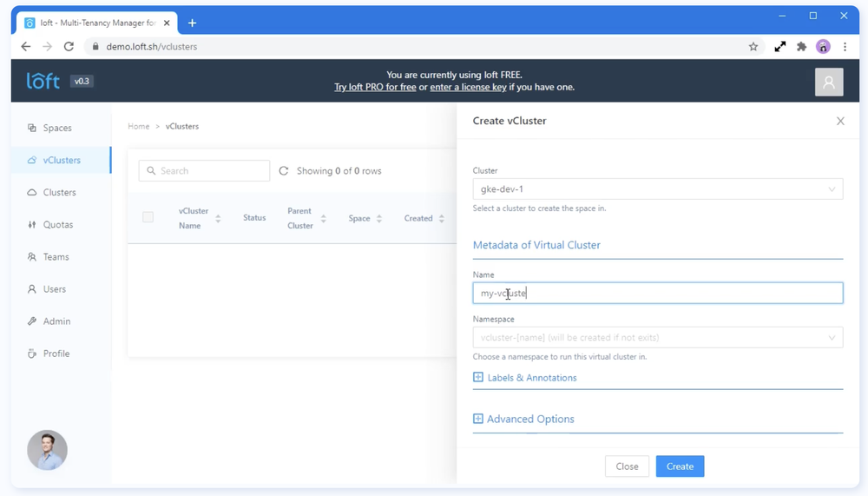The image size is (868, 496).
Task: Click the fullscreen arrows extension icon
Action: coord(780,47)
